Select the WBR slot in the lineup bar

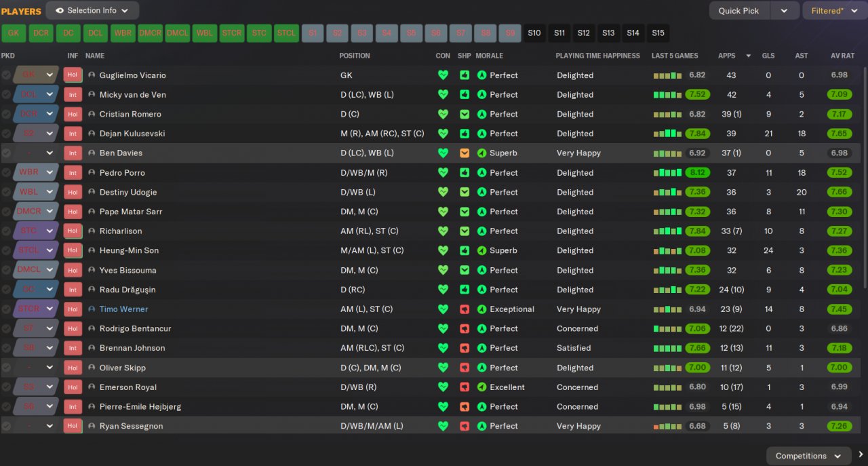tap(123, 33)
